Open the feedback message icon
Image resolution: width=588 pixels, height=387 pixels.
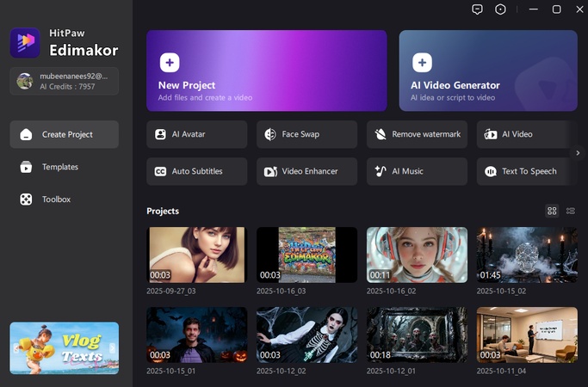(x=478, y=9)
